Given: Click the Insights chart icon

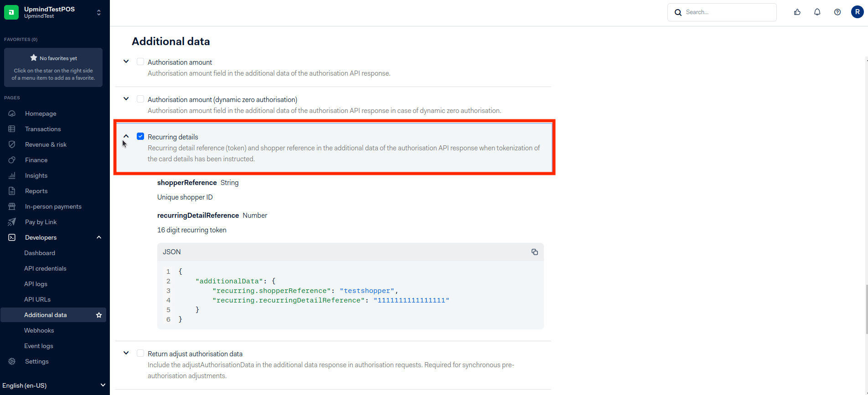Looking at the screenshot, I should 12,175.
